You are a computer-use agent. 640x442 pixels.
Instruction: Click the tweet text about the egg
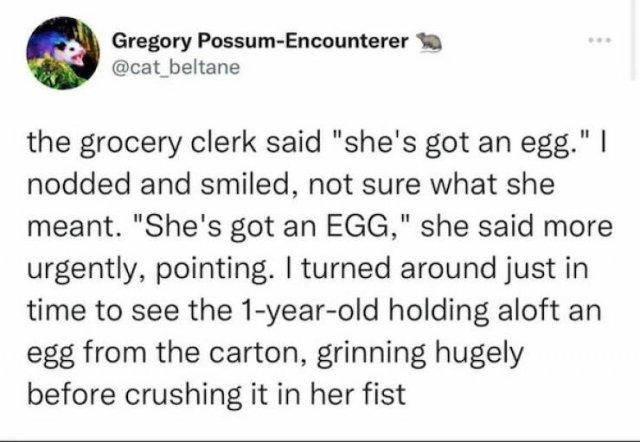tap(320, 269)
